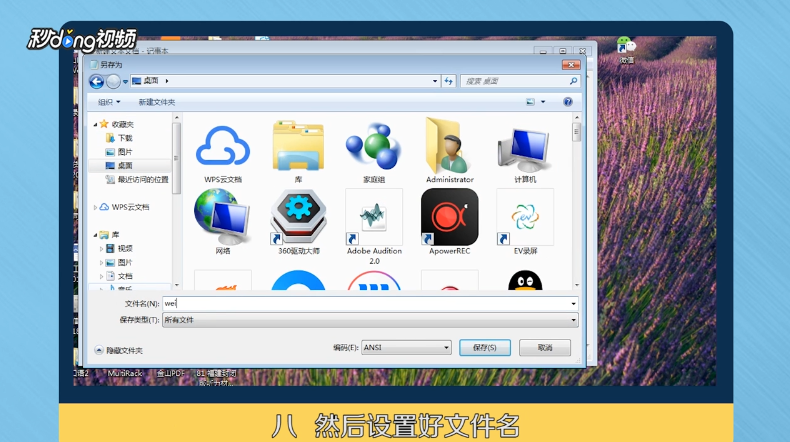The width and height of the screenshot is (790, 442).
Task: Open the Administrator user folder
Action: (x=449, y=146)
